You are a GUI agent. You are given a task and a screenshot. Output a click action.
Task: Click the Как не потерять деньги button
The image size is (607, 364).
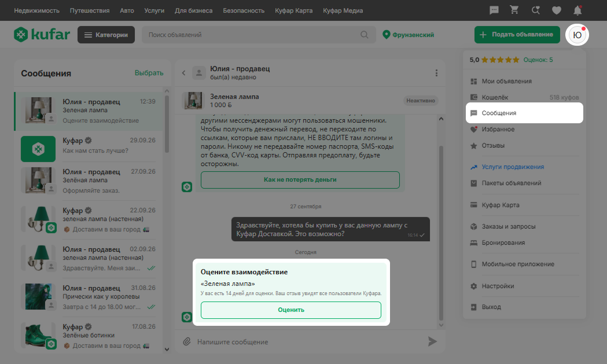300,179
